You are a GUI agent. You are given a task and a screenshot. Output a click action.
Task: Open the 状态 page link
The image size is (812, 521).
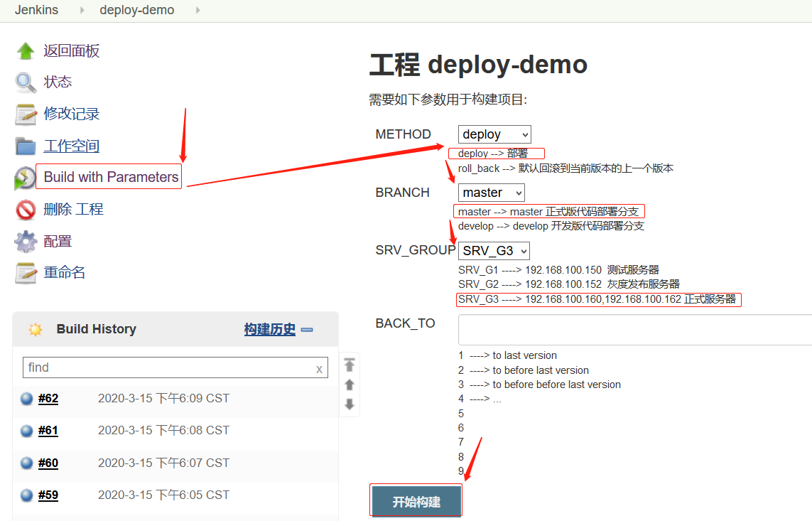(58, 82)
